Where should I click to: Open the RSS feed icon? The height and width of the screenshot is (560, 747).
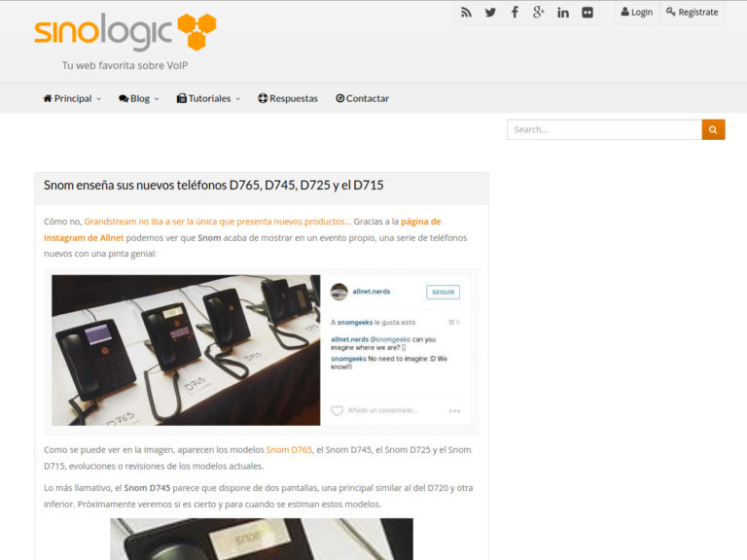[x=466, y=13]
